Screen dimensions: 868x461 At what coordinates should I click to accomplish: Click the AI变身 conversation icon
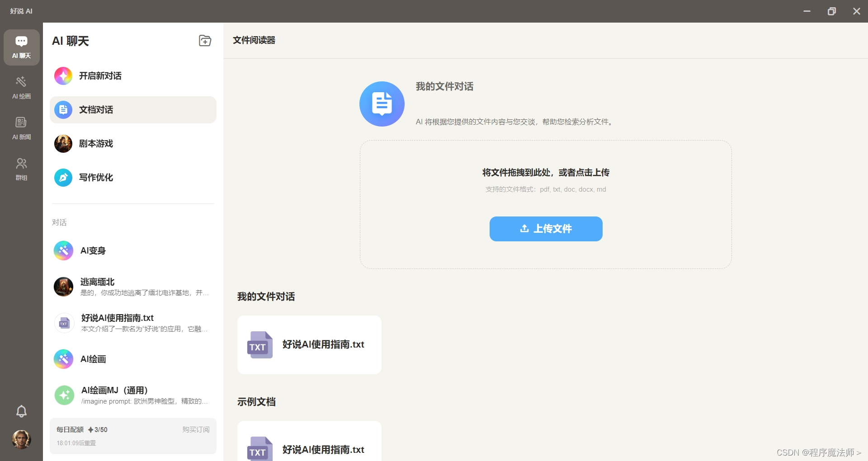(x=63, y=251)
